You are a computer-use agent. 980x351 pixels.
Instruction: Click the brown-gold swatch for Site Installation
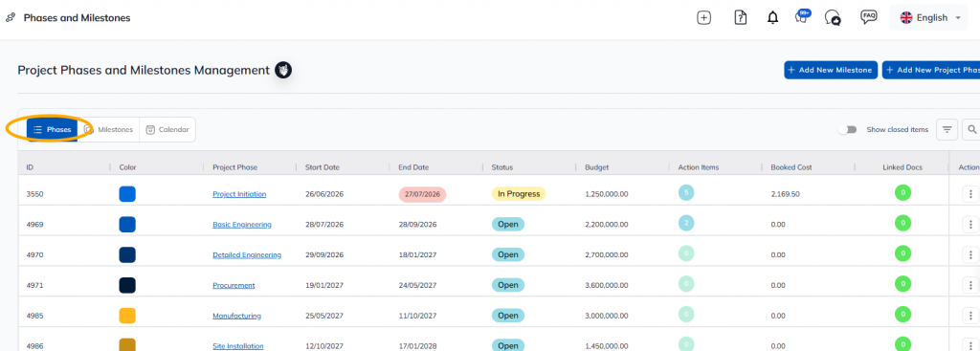pyautogui.click(x=127, y=344)
